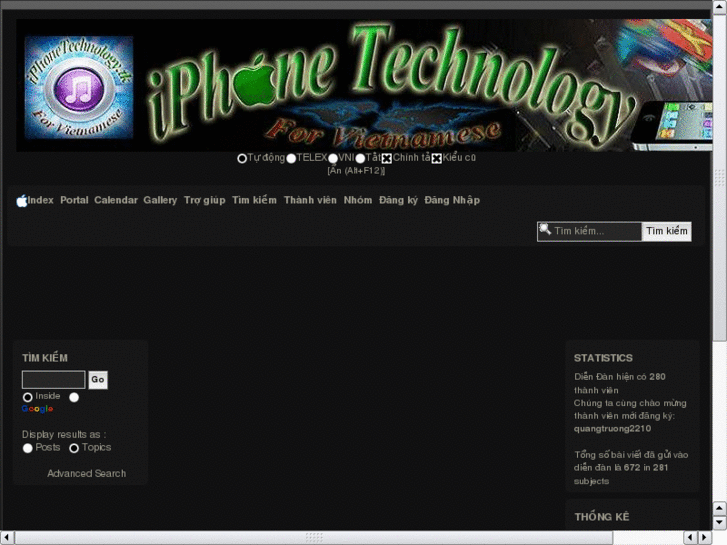Select the VNI typing mode radio

[x=333, y=159]
